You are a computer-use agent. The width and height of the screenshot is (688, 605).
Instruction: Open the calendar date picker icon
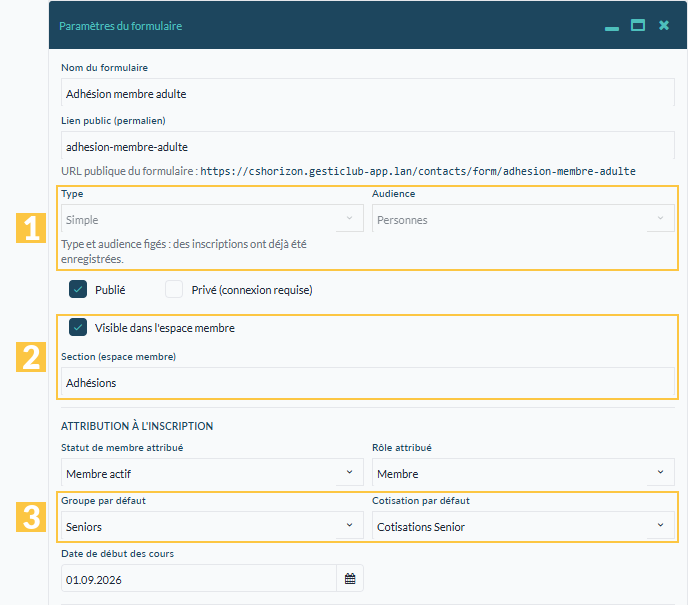coord(350,578)
